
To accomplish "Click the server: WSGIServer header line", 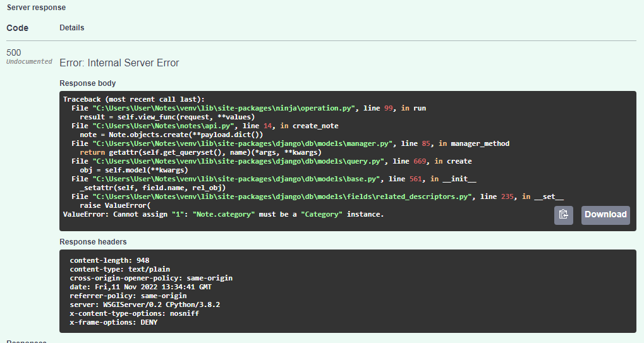I will click(x=145, y=304).
